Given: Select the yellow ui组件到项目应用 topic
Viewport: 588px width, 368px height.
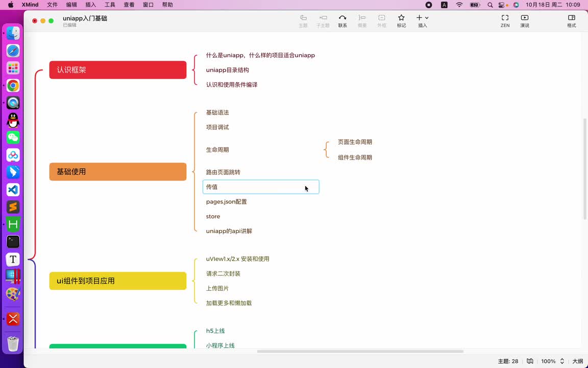Looking at the screenshot, I should pyautogui.click(x=118, y=281).
